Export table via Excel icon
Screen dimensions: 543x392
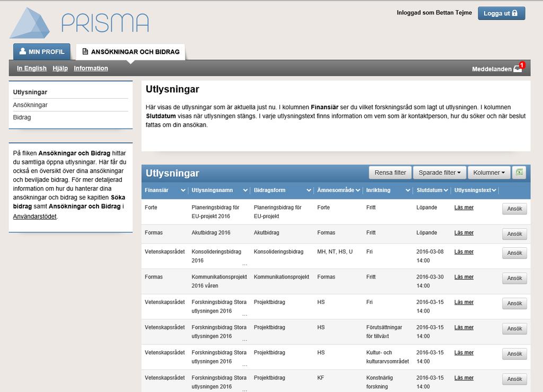[x=519, y=172]
